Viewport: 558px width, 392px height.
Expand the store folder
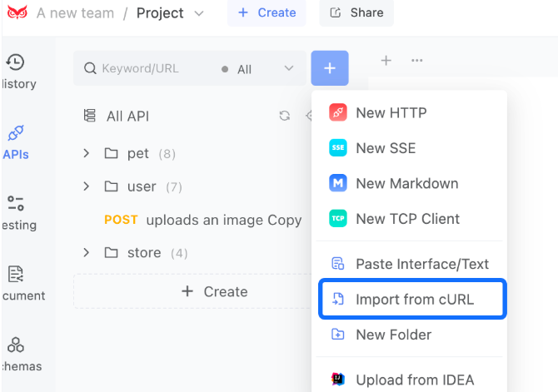(x=86, y=252)
